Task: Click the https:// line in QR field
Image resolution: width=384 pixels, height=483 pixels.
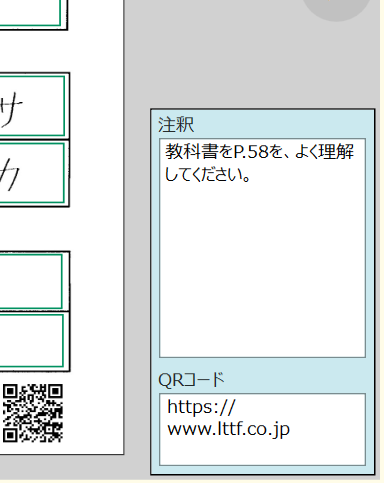Action: [201, 407]
